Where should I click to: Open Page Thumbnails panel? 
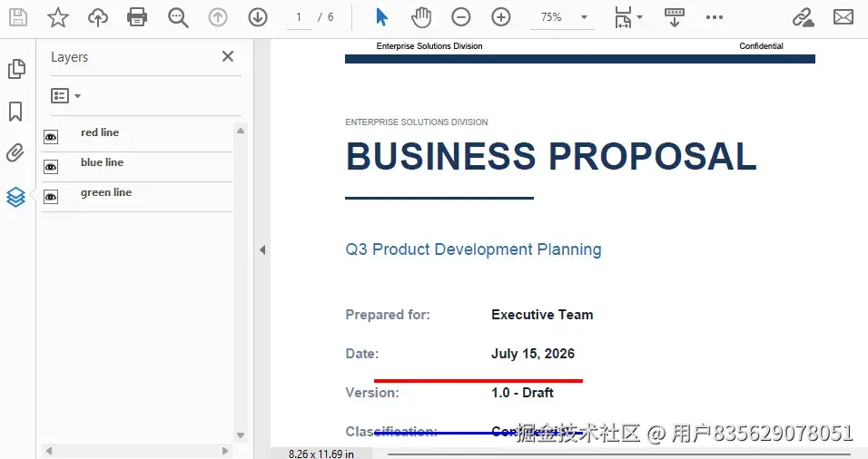16,69
